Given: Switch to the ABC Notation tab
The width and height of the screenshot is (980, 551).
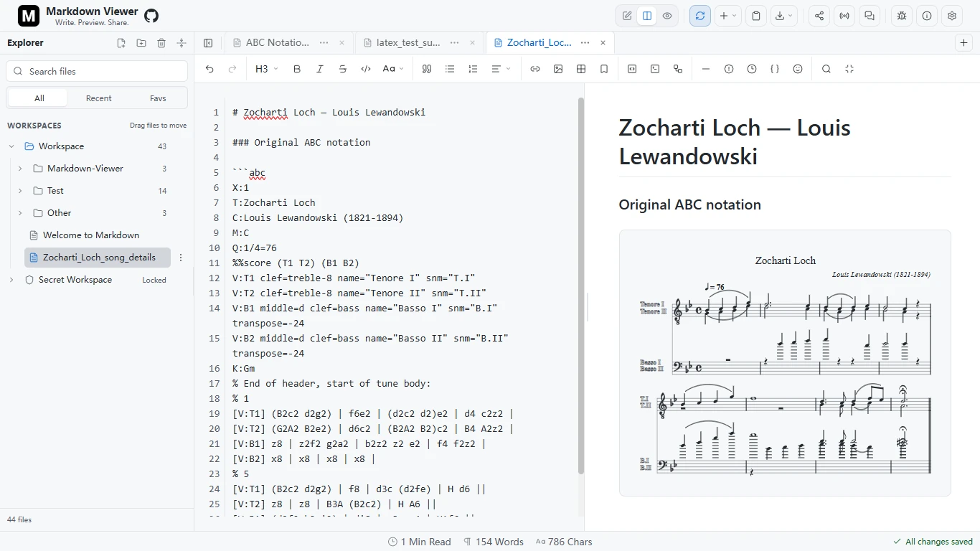Looking at the screenshot, I should click(x=278, y=43).
